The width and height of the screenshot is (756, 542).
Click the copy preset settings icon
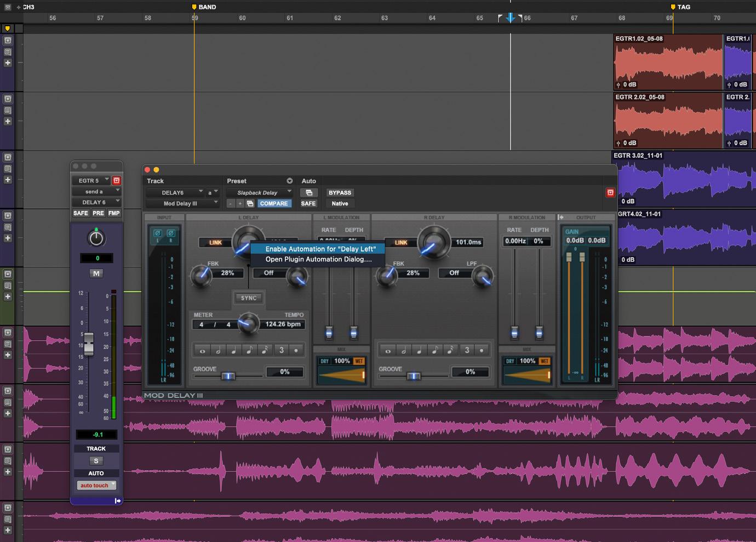coord(250,203)
